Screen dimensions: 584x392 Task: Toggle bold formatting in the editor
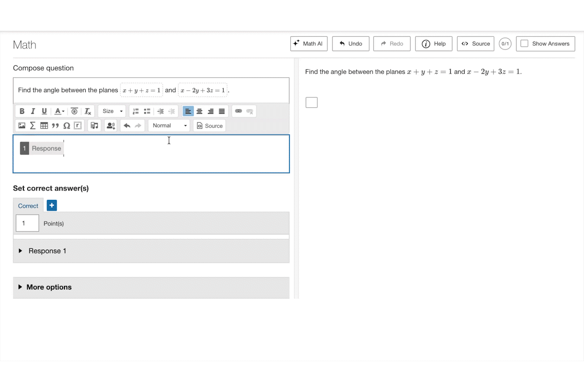22,111
